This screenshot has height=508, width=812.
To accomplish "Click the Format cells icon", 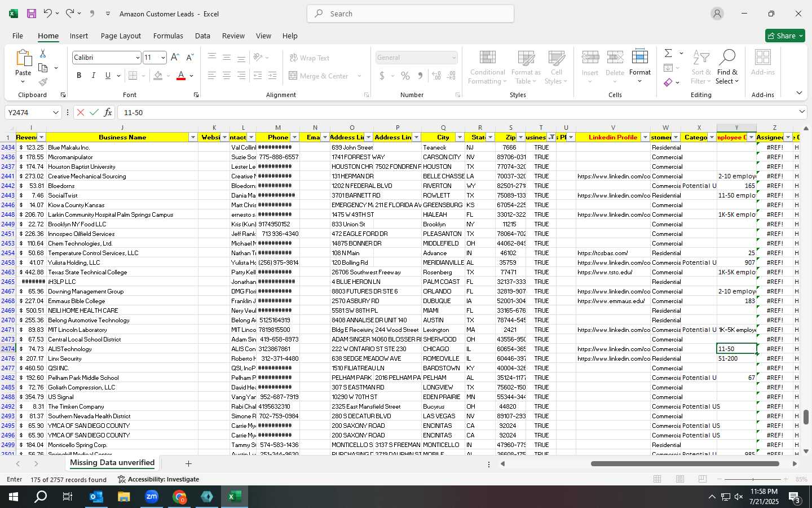I will [639, 58].
